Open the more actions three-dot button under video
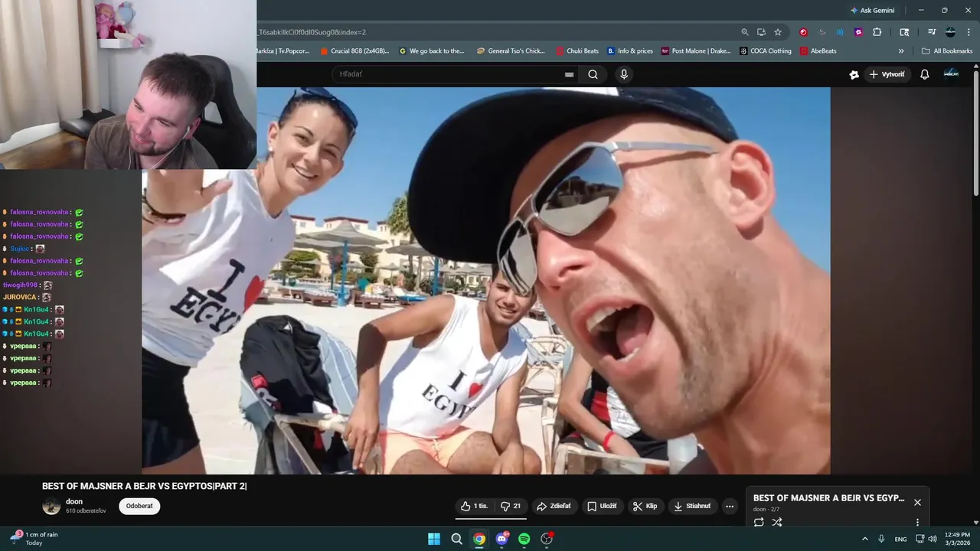The image size is (980, 551). (730, 506)
